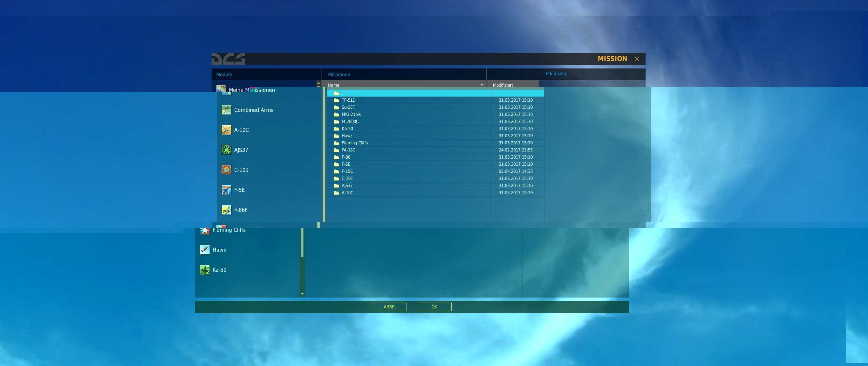Screen dimensions: 868x366
Task: Select the Ka-50 module icon
Action: 205,270
